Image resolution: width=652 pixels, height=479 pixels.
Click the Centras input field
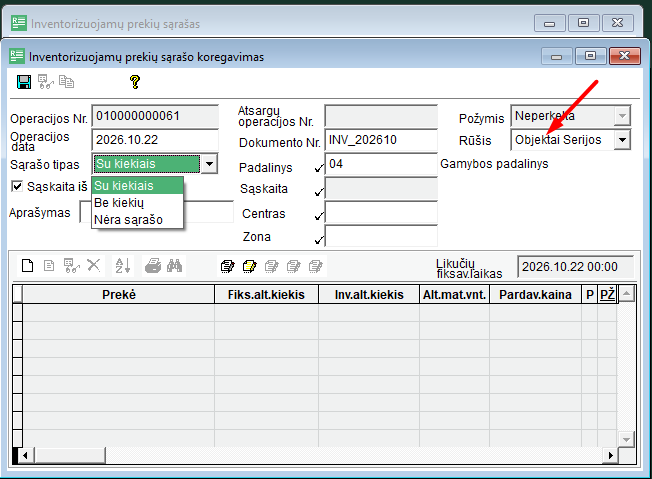(x=381, y=212)
